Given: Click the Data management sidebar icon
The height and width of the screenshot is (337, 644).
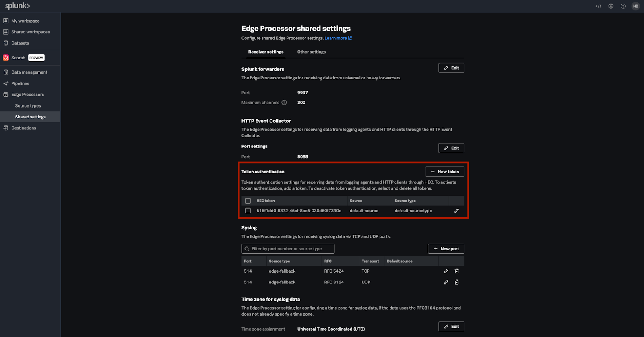Looking at the screenshot, I should click(x=6, y=72).
